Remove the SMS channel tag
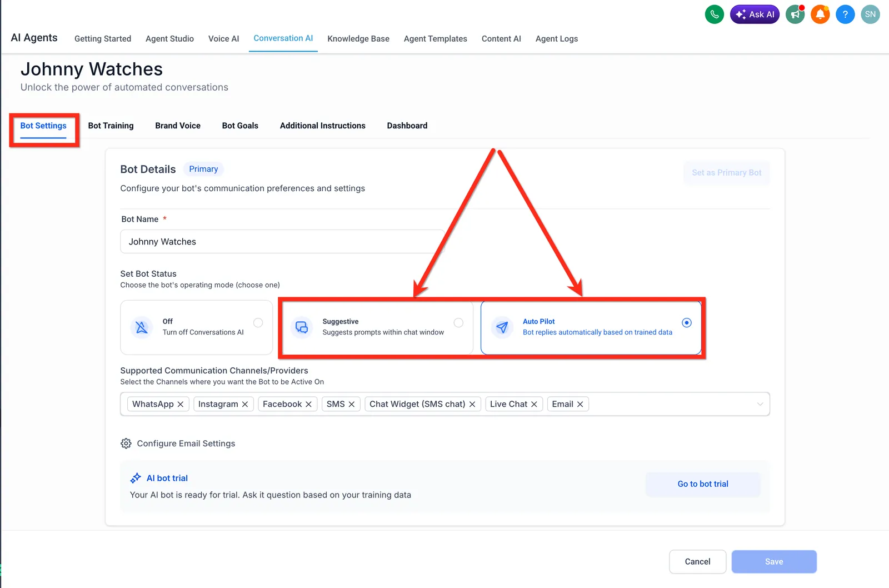This screenshot has height=588, width=889. [351, 404]
